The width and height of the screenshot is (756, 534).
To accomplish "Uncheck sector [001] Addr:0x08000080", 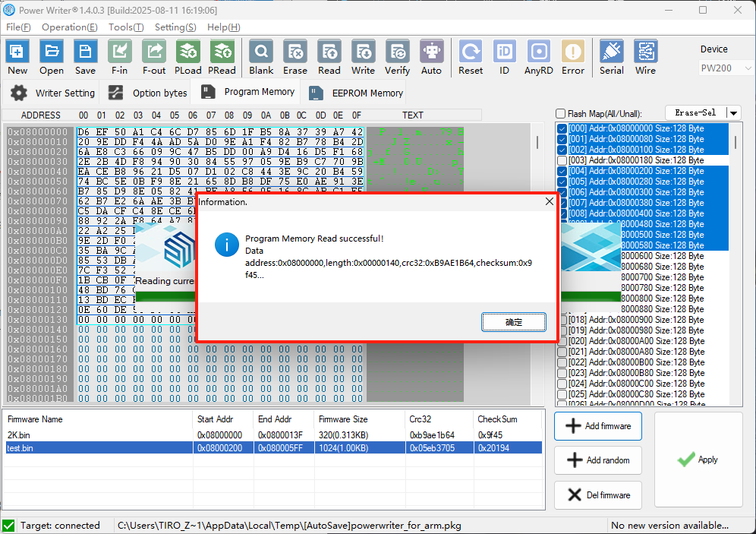I will pyautogui.click(x=562, y=140).
